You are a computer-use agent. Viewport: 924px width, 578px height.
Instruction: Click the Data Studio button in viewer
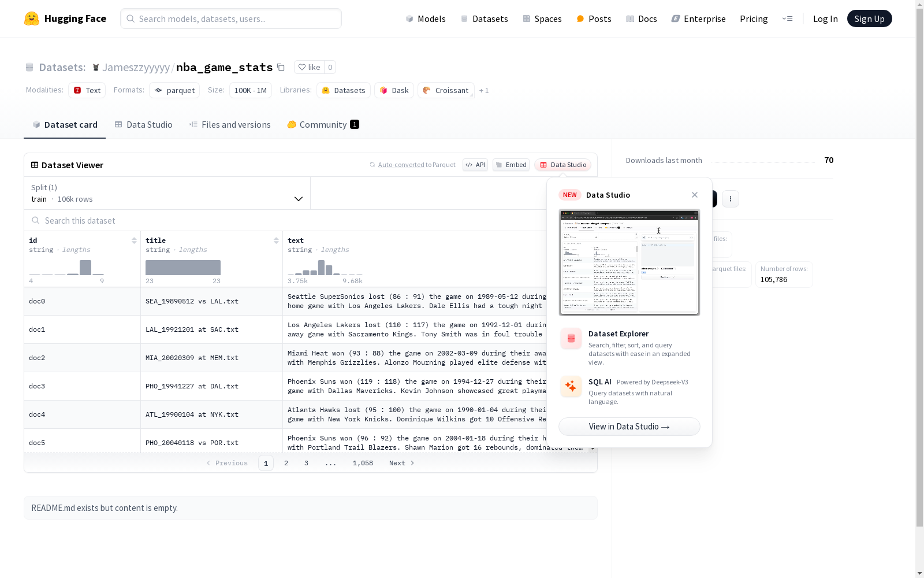(563, 165)
